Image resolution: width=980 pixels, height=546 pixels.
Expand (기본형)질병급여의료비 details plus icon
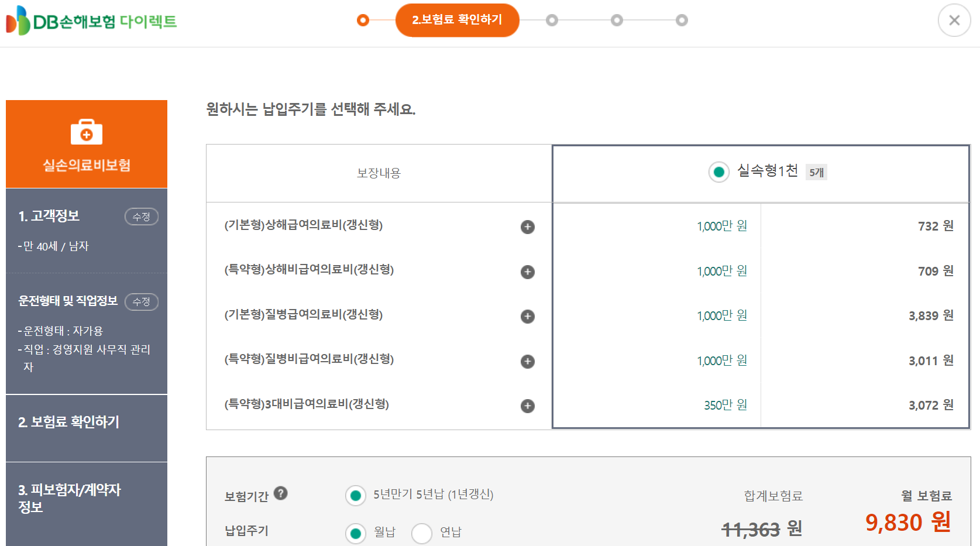coord(528,317)
